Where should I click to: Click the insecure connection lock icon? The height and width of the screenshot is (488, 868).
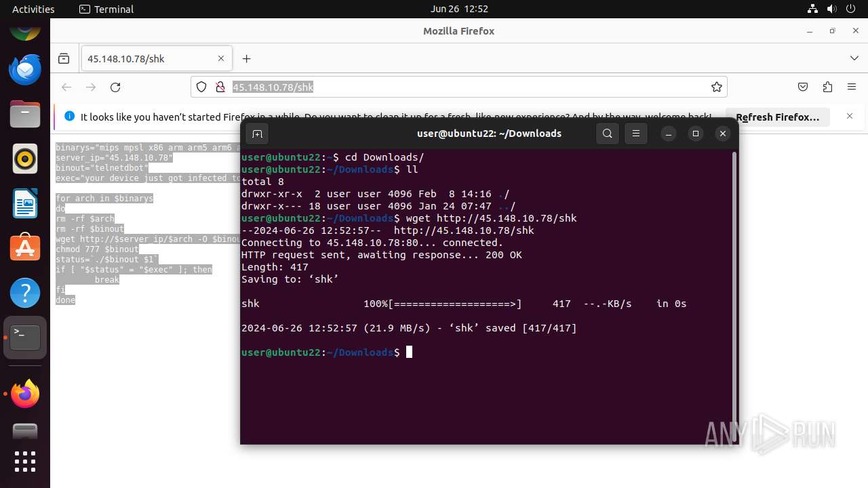point(220,87)
